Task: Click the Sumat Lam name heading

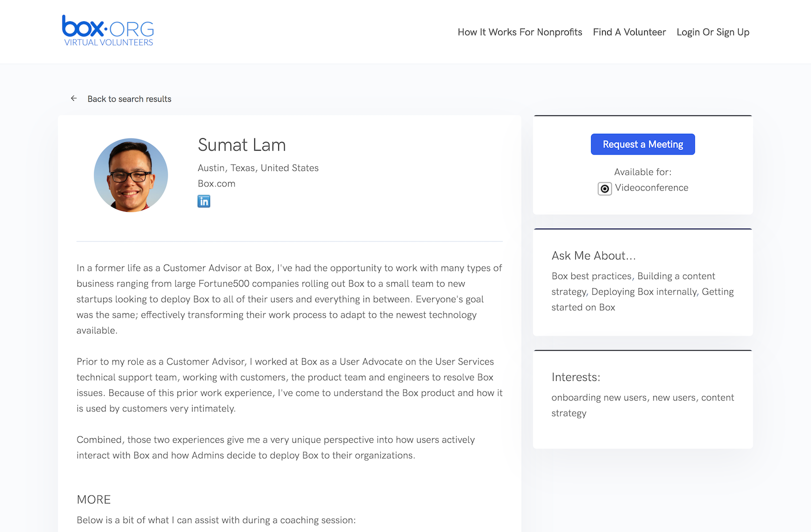Action: pyautogui.click(x=242, y=145)
